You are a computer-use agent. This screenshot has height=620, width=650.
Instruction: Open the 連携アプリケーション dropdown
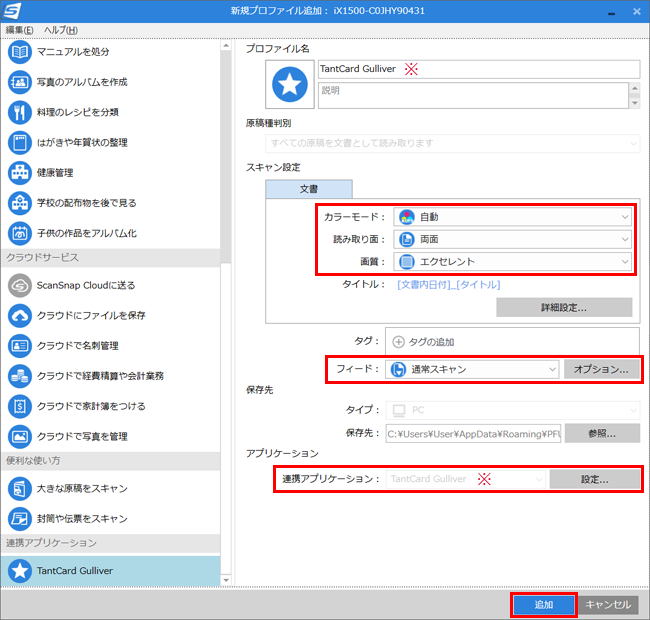tap(465, 479)
